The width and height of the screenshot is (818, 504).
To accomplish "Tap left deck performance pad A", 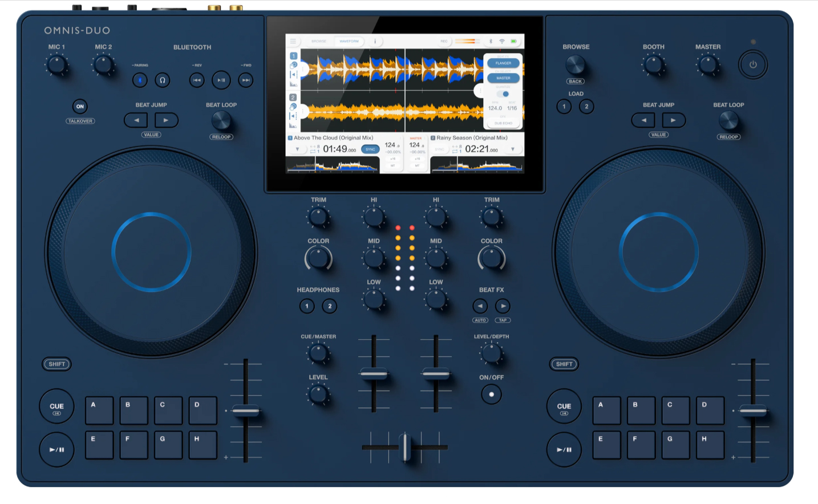I will pyautogui.click(x=99, y=410).
